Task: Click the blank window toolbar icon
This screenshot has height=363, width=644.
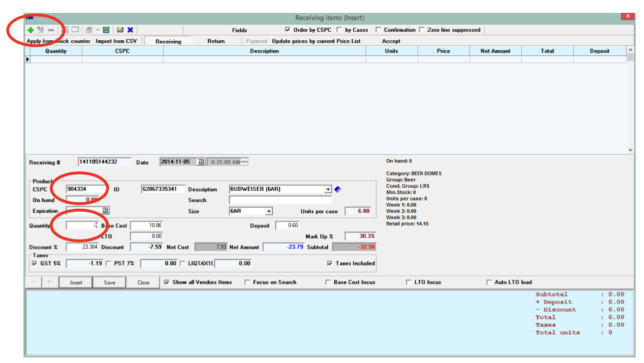Action: click(75, 30)
